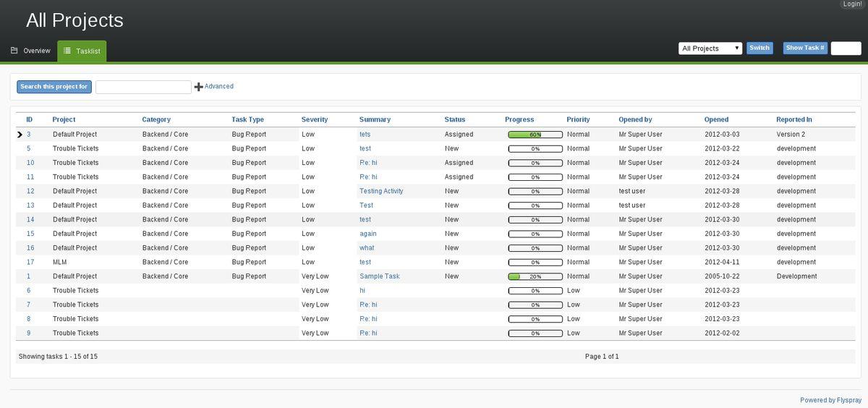Focus the project search text field
This screenshot has height=408, width=868.
point(143,87)
